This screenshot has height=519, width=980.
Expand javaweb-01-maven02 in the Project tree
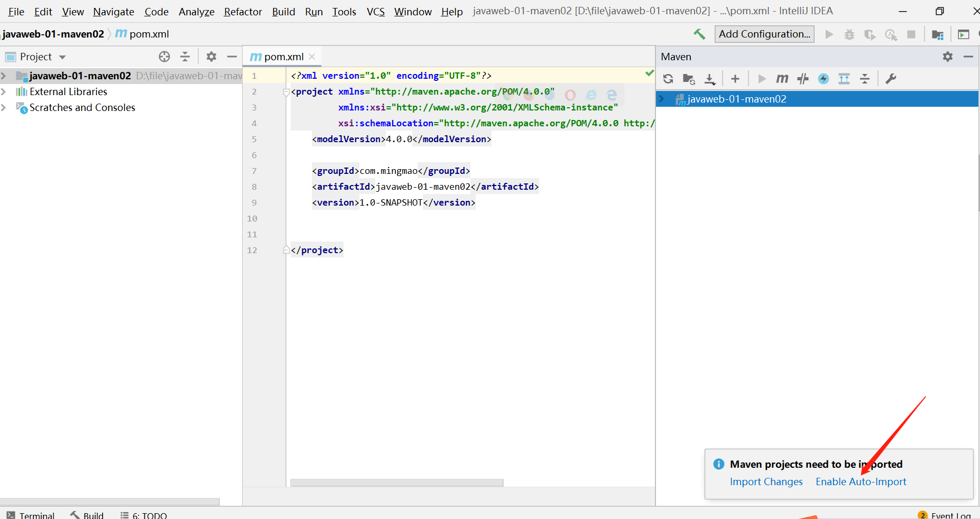tap(4, 76)
